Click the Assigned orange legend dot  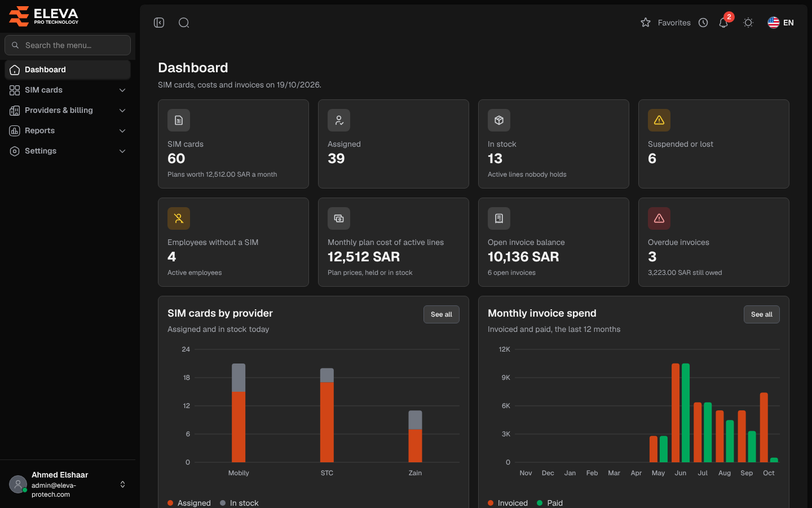(x=170, y=503)
